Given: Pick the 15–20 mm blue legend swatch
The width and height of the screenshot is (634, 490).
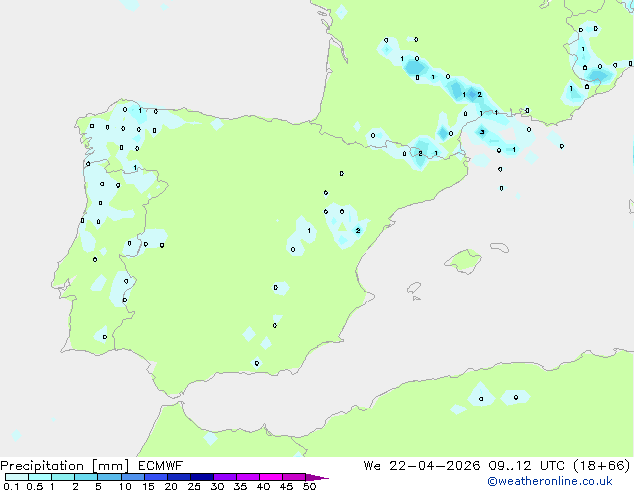Looking at the screenshot, I should [155, 477].
